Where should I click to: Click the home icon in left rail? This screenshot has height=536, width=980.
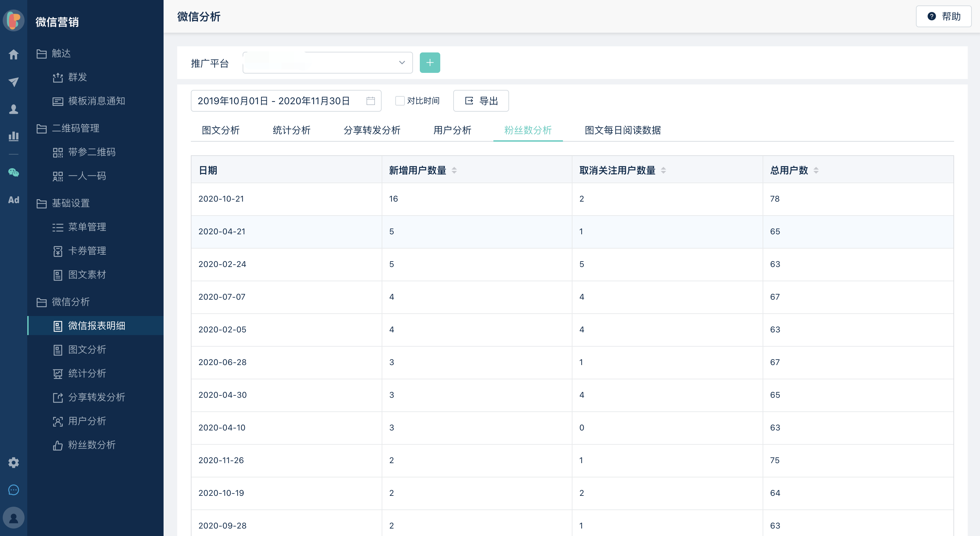click(14, 54)
